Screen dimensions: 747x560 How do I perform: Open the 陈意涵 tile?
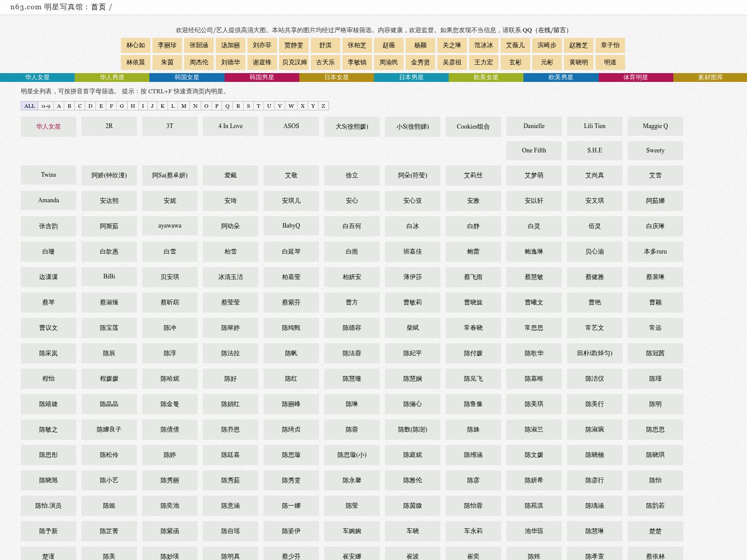point(230,506)
